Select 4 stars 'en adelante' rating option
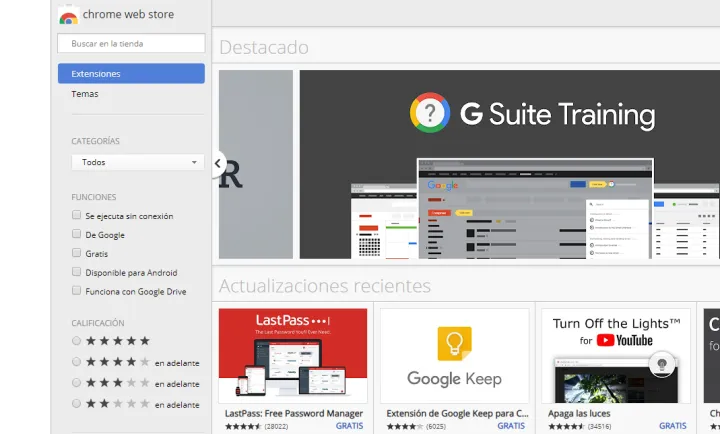 pyautogui.click(x=76, y=362)
